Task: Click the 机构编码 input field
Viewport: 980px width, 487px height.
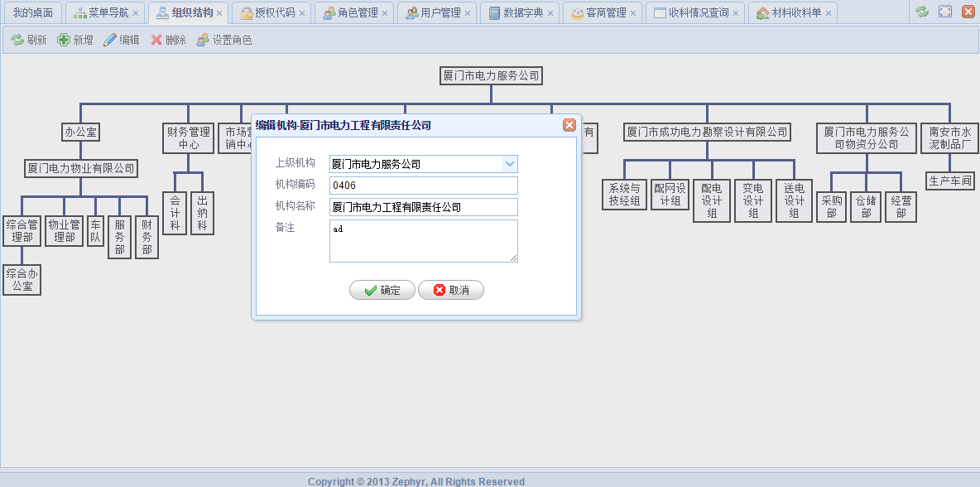Action: click(424, 186)
